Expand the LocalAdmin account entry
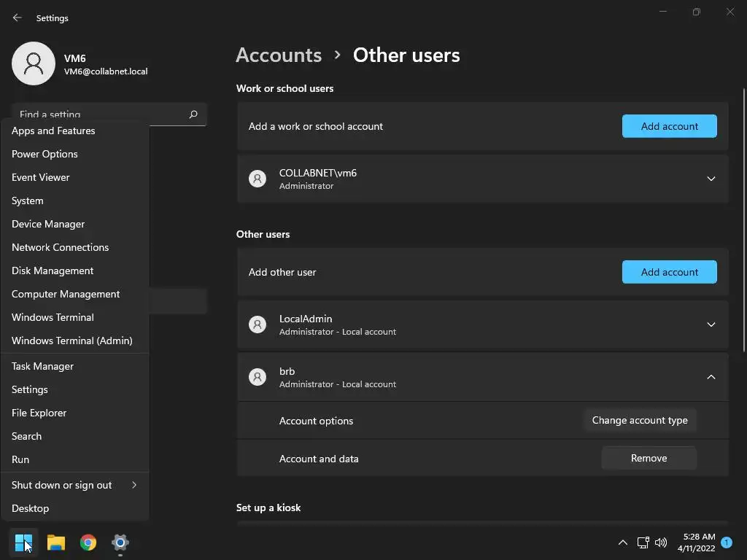 [x=711, y=324]
